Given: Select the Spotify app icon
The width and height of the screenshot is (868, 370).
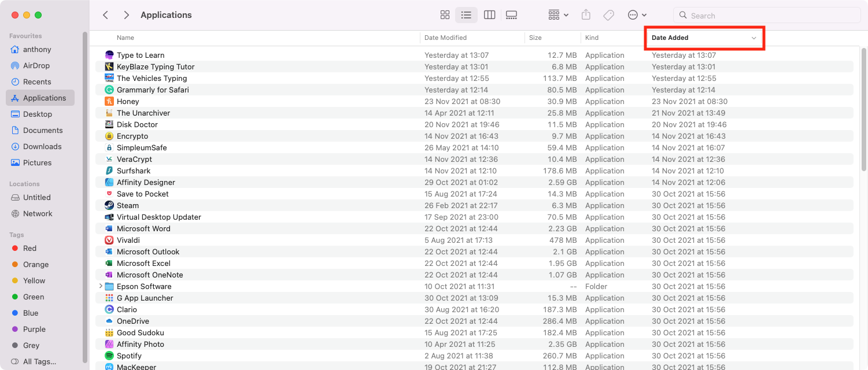Looking at the screenshot, I should (109, 356).
